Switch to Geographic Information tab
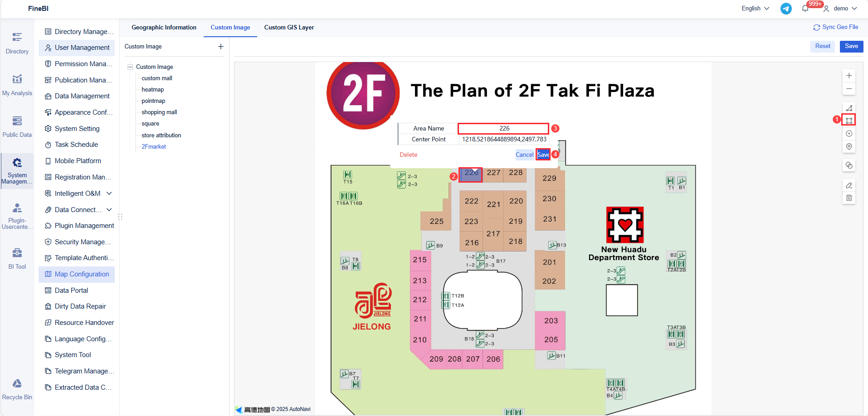The image size is (868, 416). [x=164, y=28]
